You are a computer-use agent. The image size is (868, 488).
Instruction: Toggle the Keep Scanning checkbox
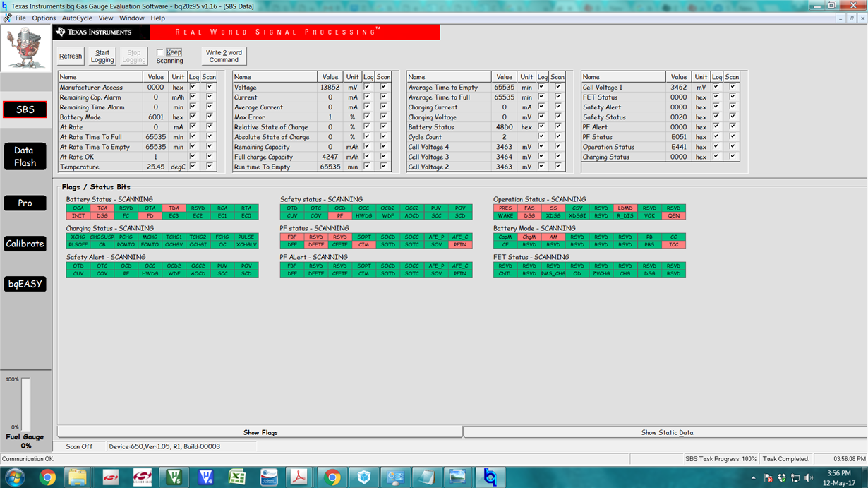160,52
